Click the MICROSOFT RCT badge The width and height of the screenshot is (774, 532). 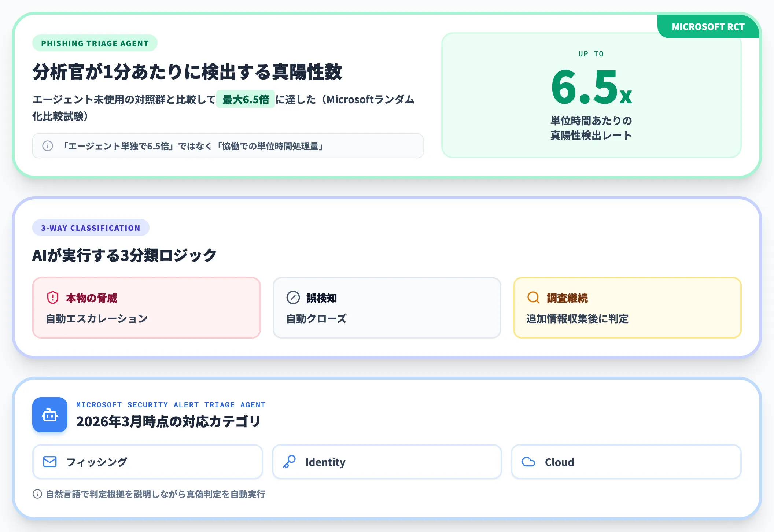click(708, 27)
